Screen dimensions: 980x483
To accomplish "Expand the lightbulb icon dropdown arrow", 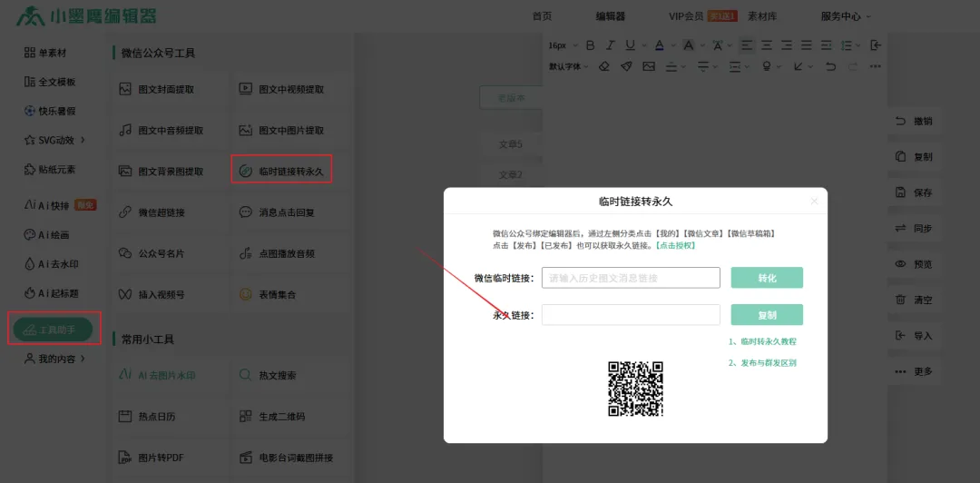I will coord(779,65).
